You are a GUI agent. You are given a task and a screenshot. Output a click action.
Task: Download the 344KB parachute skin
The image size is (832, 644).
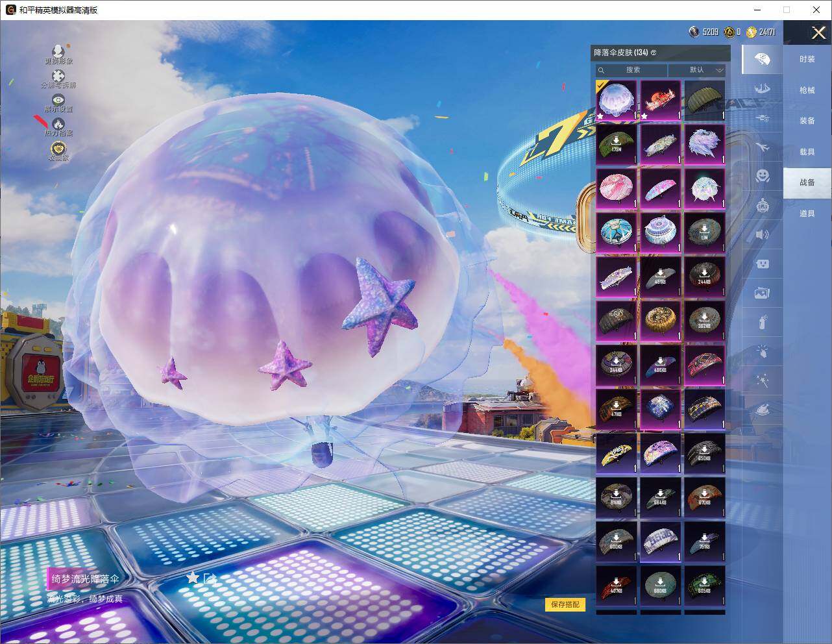pyautogui.click(x=617, y=365)
